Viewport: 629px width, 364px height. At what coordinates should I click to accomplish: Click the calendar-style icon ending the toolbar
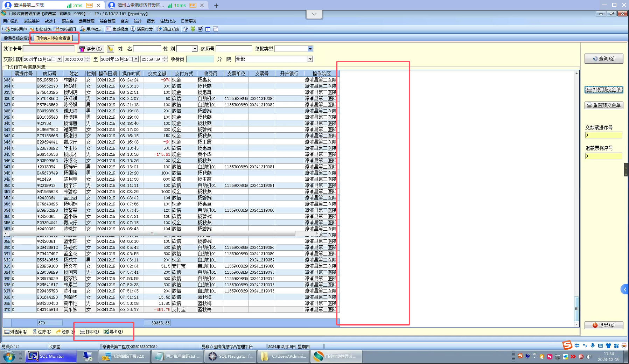pos(216,29)
